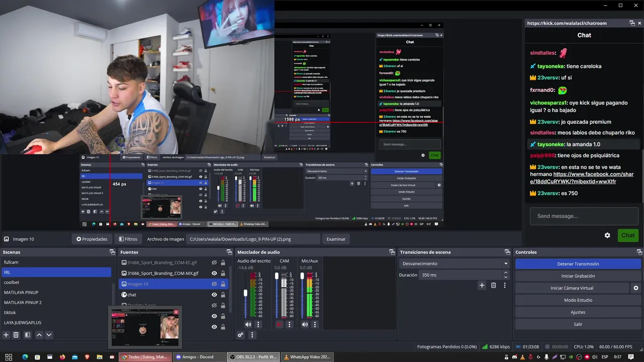Open Windows notification center icon

click(631, 357)
